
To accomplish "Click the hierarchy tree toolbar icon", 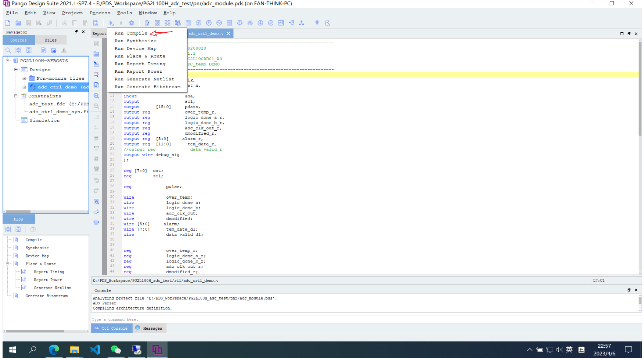I will [302, 23].
